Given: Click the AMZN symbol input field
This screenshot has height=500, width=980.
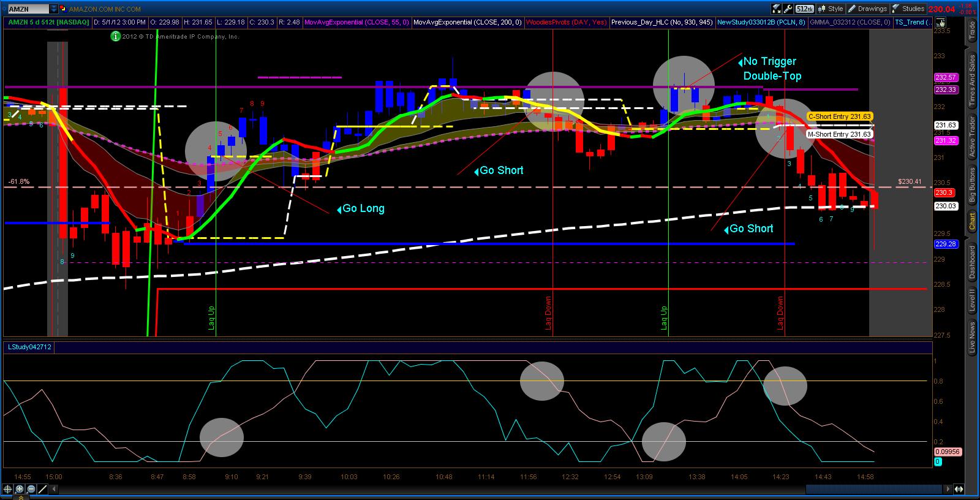Looking at the screenshot, I should pos(28,9).
